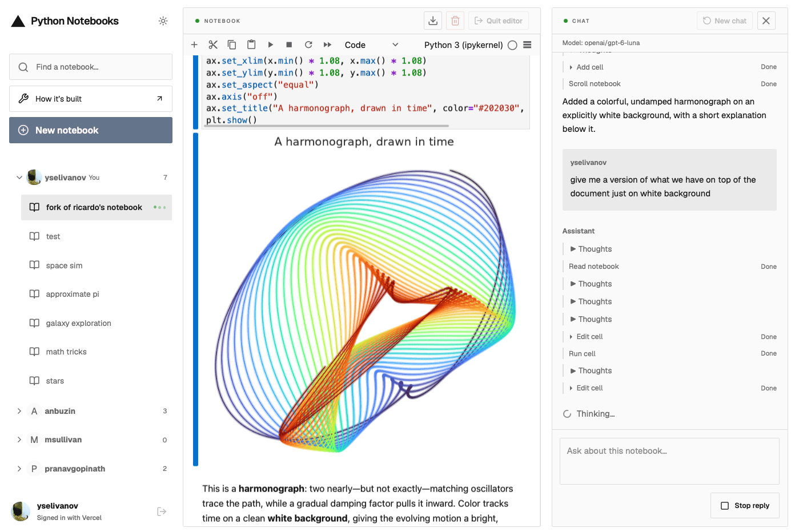795x532 pixels.
Task: Expand the anbuzin notebook group
Action: pyautogui.click(x=19, y=411)
